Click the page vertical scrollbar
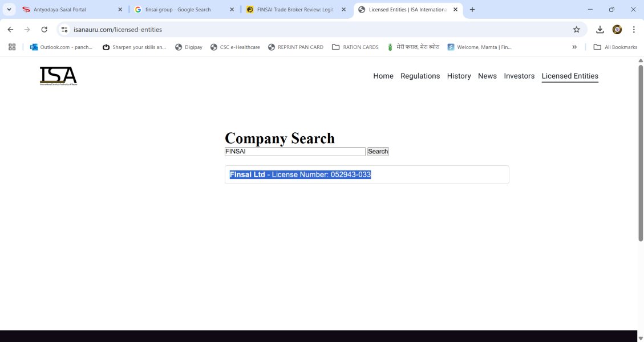The image size is (644, 342). pos(641,153)
